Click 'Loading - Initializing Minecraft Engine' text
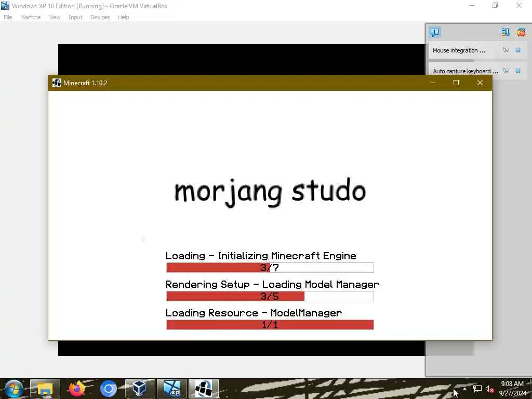This screenshot has height=399, width=532. click(x=261, y=256)
